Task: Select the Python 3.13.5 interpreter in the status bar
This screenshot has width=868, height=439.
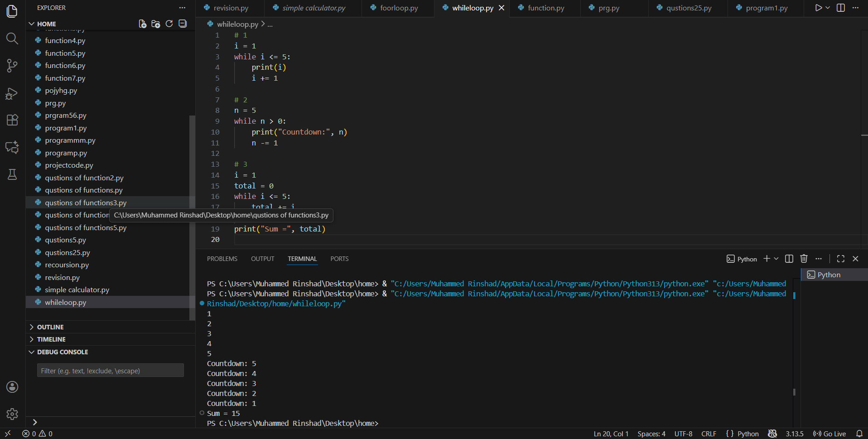Action: tap(794, 434)
